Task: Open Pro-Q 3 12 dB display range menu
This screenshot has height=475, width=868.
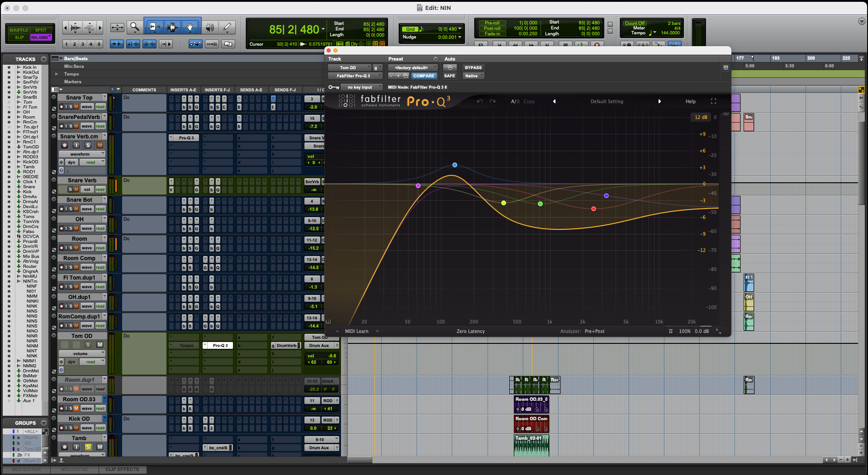Action: [x=701, y=117]
